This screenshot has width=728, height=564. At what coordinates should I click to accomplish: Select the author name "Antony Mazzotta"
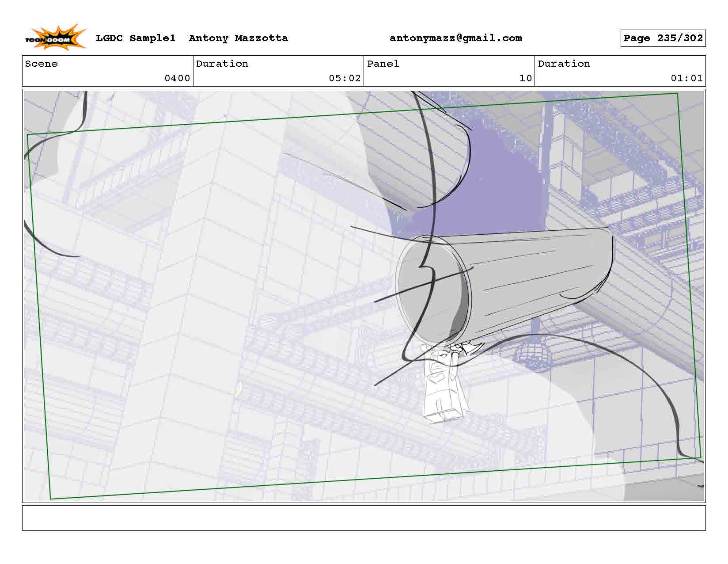[239, 38]
